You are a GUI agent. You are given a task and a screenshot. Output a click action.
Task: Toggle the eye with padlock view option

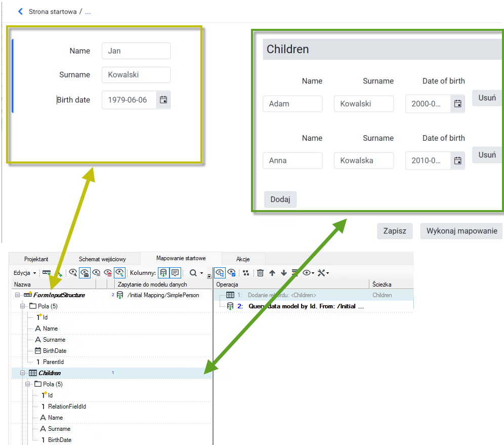click(x=85, y=273)
